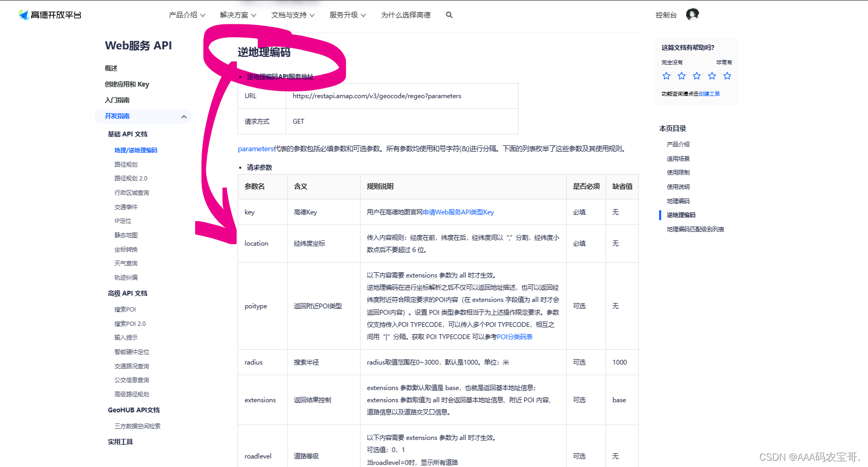This screenshot has height=467, width=868.
Task: Select 基础 API 文档 heading
Action: [x=128, y=134]
